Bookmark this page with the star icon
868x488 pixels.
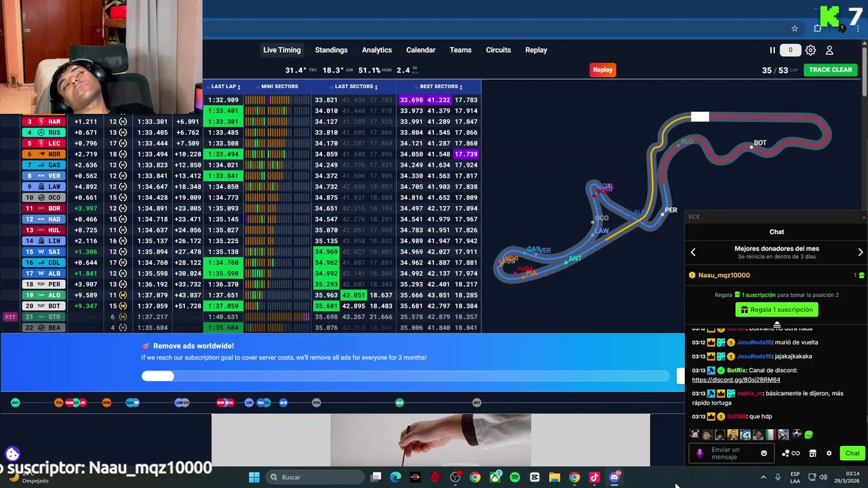[x=795, y=28]
